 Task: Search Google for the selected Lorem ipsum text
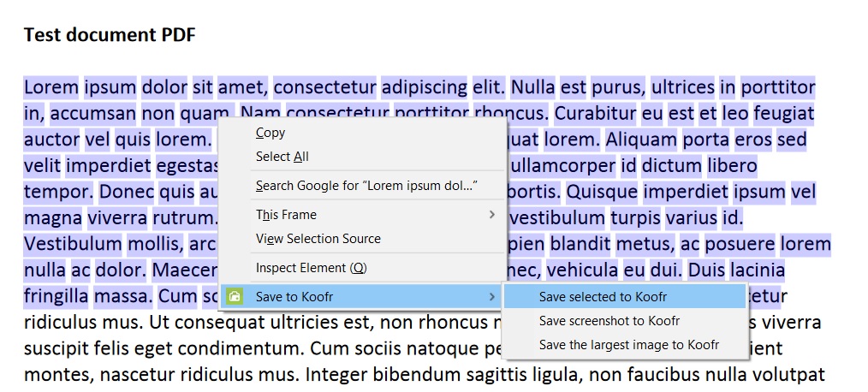click(x=366, y=186)
